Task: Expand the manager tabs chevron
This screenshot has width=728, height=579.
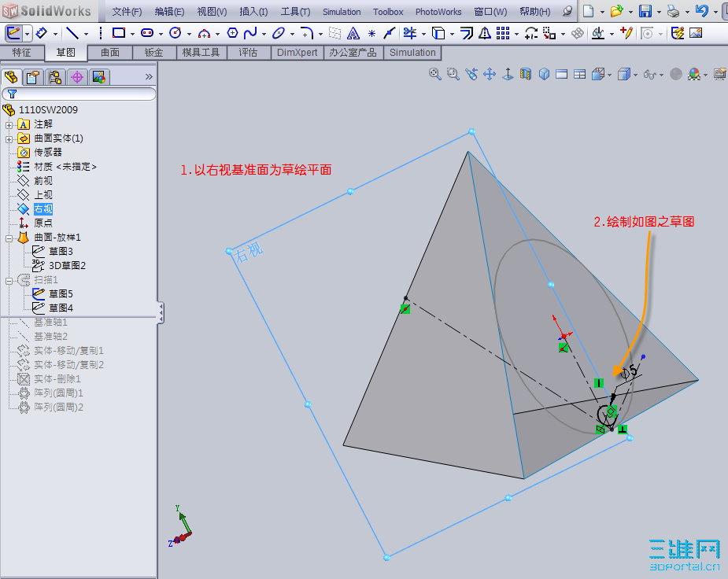Action: point(149,76)
